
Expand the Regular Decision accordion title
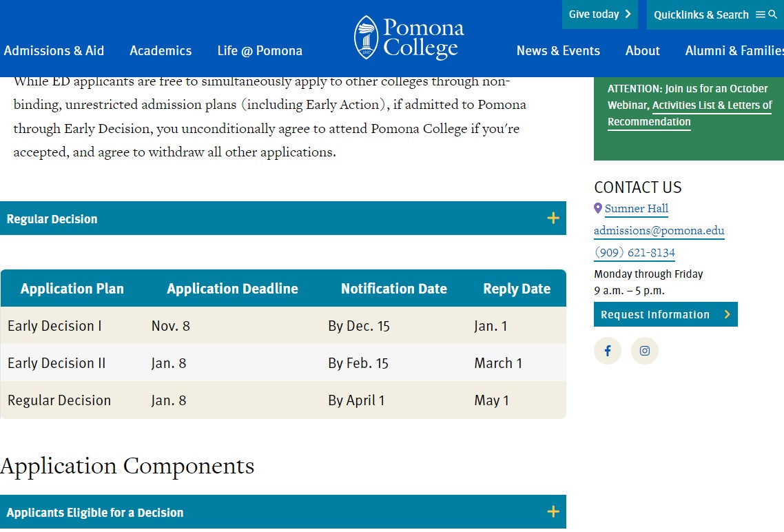pos(52,219)
